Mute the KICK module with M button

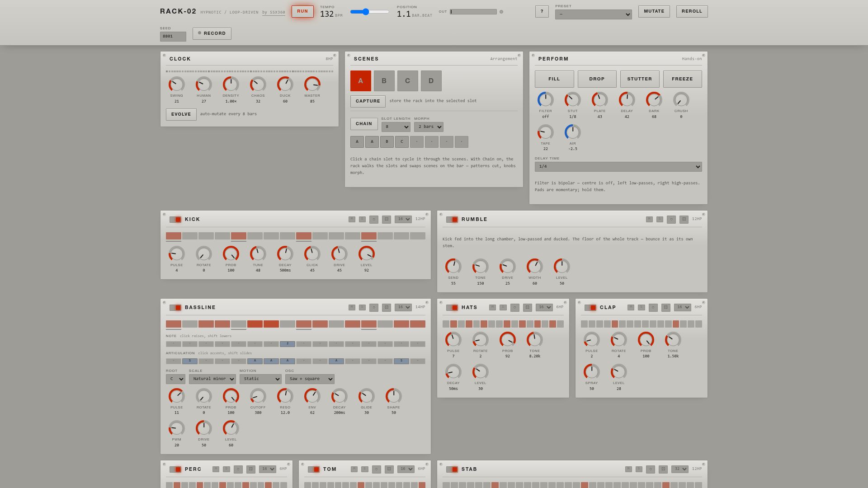(352, 219)
